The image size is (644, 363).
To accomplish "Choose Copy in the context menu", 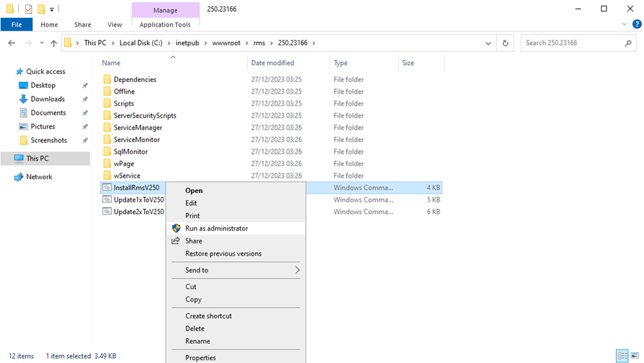I will click(x=236, y=299).
